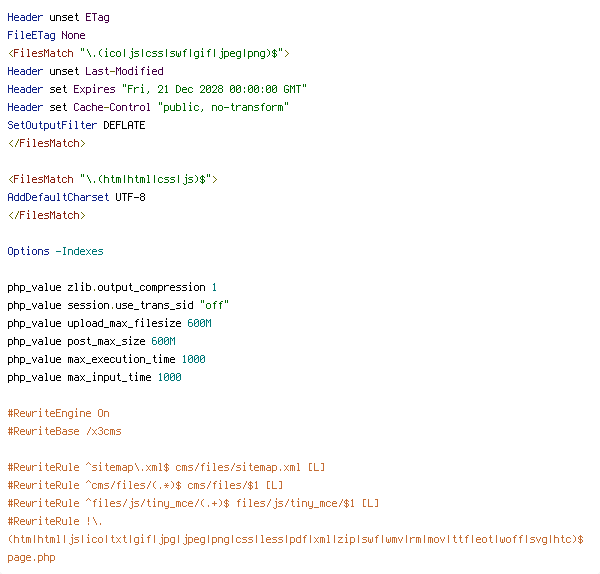Screen dimensions: 600x574
Task: Click the 'page.php' text at bottom
Action: pos(31,558)
